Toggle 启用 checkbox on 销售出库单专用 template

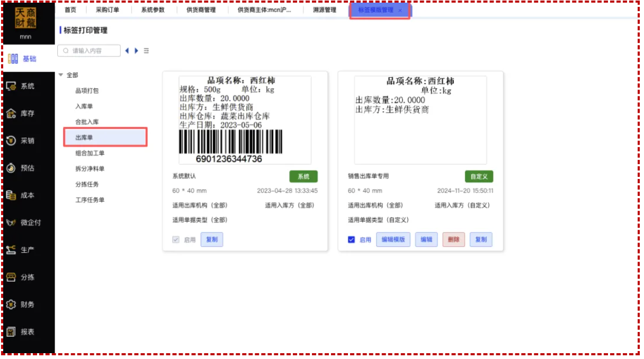tap(351, 240)
